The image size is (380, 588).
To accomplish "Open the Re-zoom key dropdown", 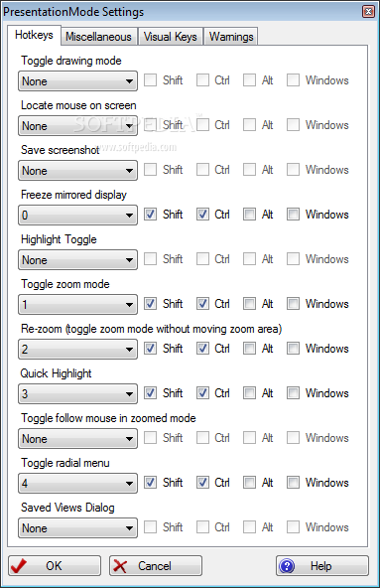I will [x=78, y=350].
